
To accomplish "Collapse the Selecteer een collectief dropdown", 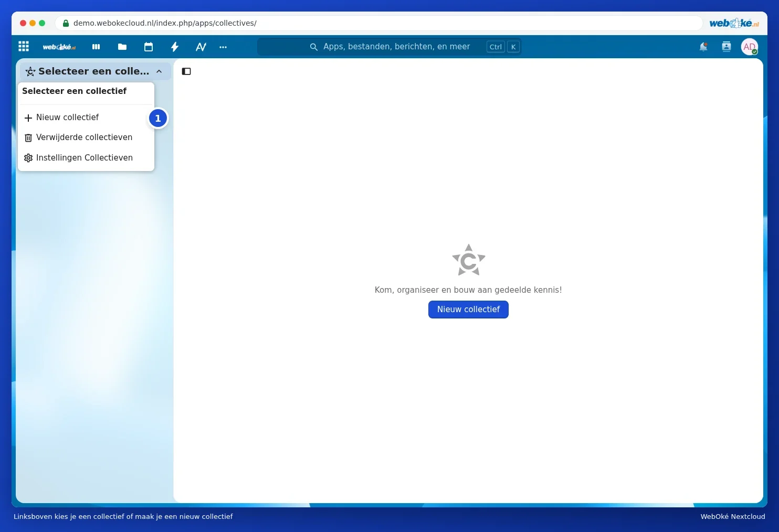I will click(x=159, y=71).
